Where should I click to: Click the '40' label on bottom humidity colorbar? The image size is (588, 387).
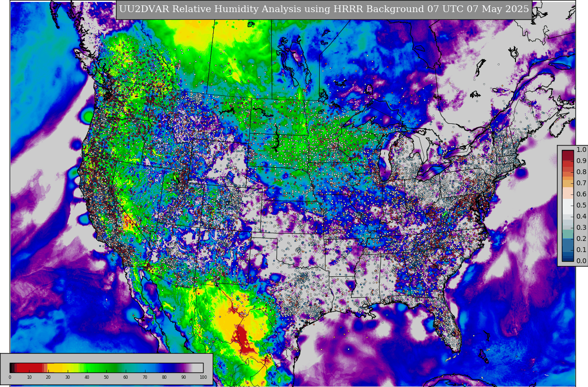87,377
